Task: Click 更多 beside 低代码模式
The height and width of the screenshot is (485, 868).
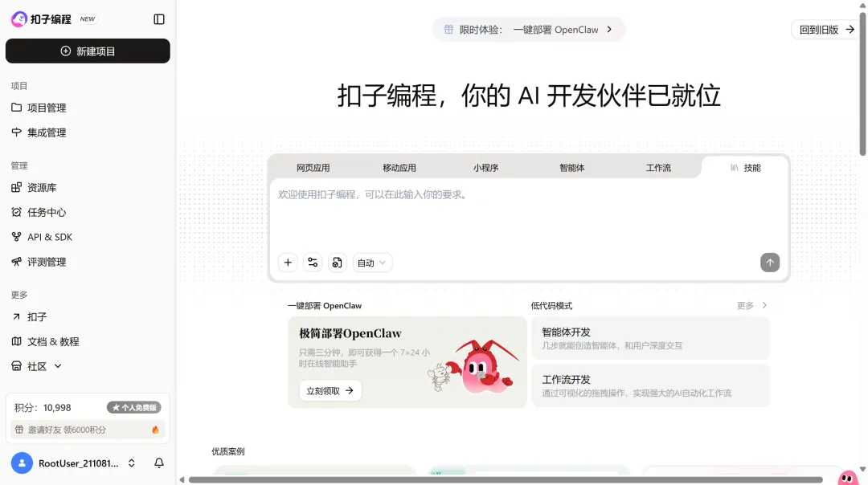Action: point(744,305)
